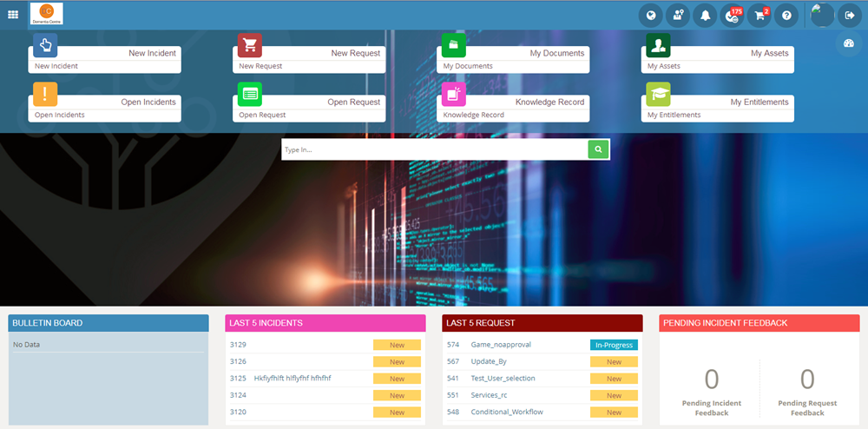Open the My Assets tile
The width and height of the screenshot is (868, 429).
[x=719, y=57]
